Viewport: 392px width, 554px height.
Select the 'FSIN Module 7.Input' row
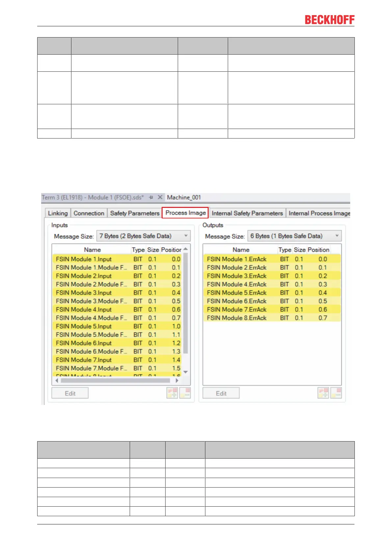click(118, 360)
